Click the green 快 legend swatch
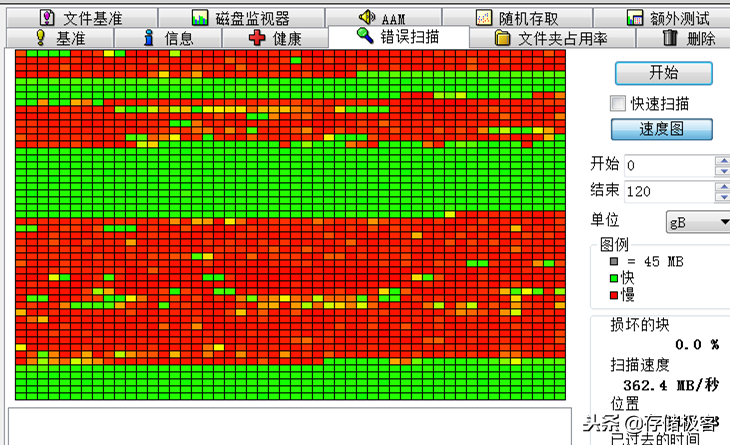 614,278
